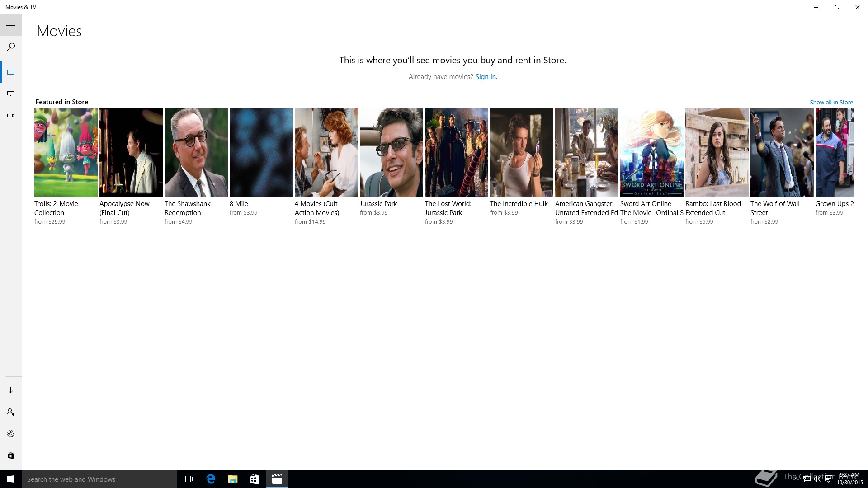Open 4 Movies (Cult Action Movies) poster
The image size is (868, 488).
tap(326, 153)
